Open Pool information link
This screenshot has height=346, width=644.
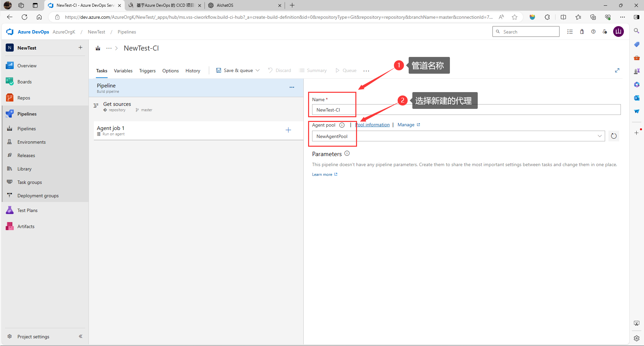point(372,125)
